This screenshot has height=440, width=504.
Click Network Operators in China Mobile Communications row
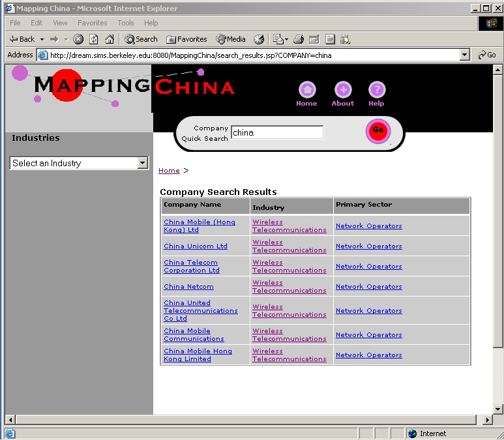pos(368,335)
